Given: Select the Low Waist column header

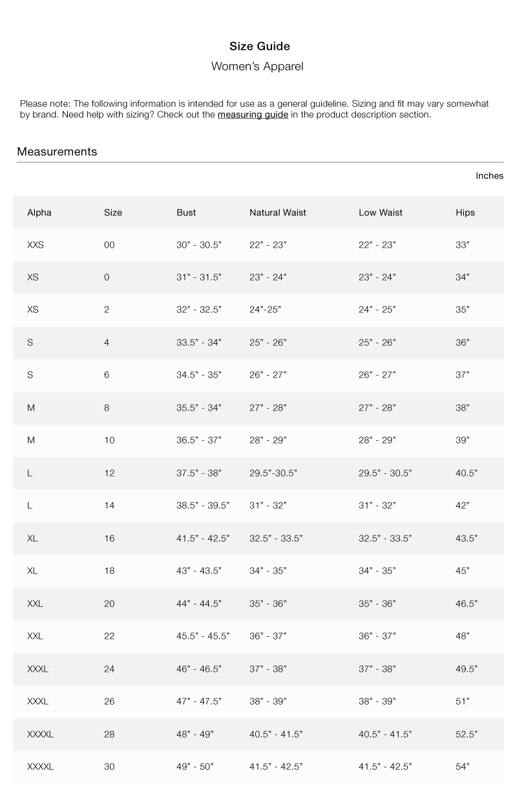Looking at the screenshot, I should point(381,213).
